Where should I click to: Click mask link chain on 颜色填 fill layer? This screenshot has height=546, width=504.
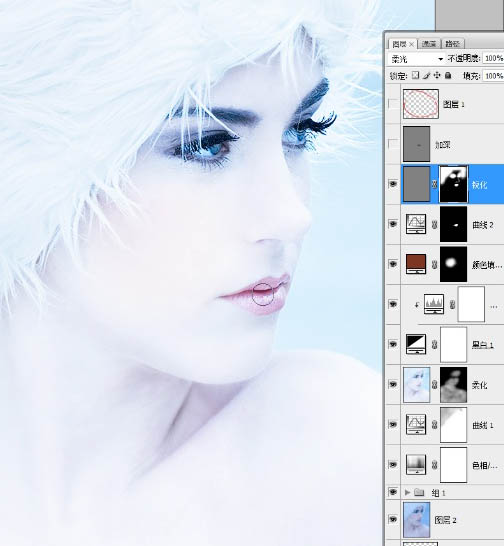pos(434,264)
